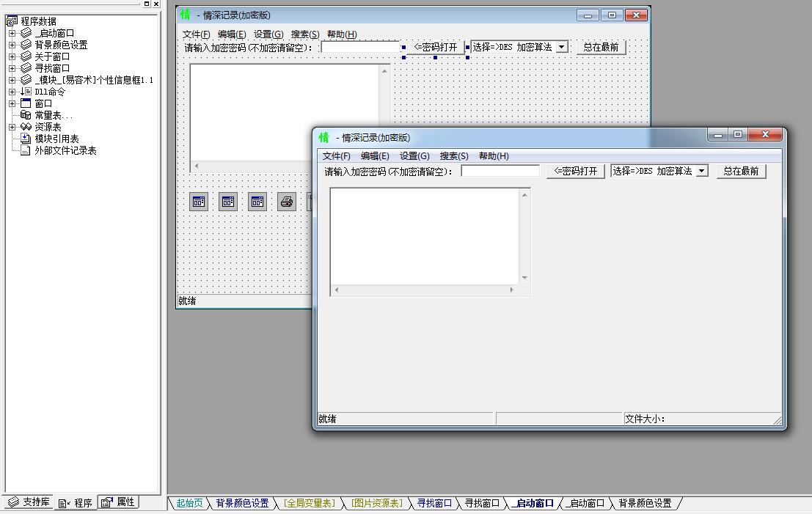The image size is (812, 514).
Task: Expand the 资源表 tree node
Action: pyautogui.click(x=12, y=127)
